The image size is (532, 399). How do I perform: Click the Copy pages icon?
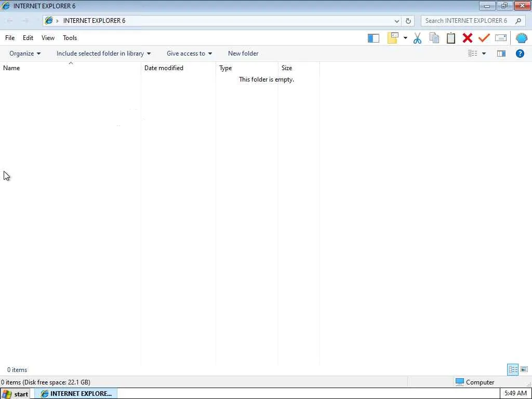point(434,38)
